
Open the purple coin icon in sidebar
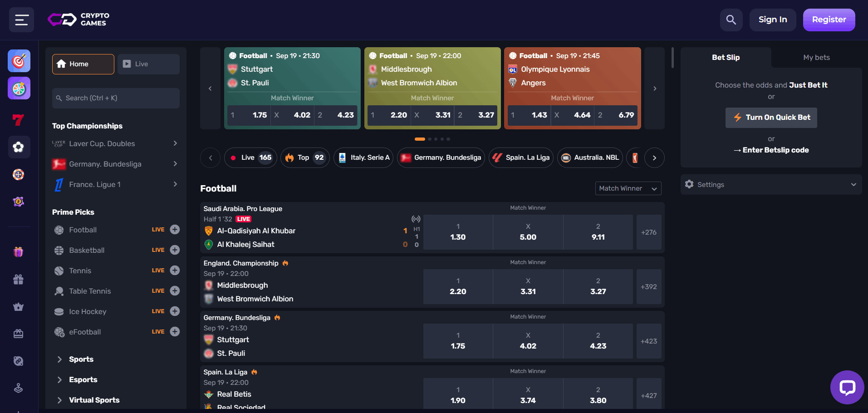tap(19, 202)
